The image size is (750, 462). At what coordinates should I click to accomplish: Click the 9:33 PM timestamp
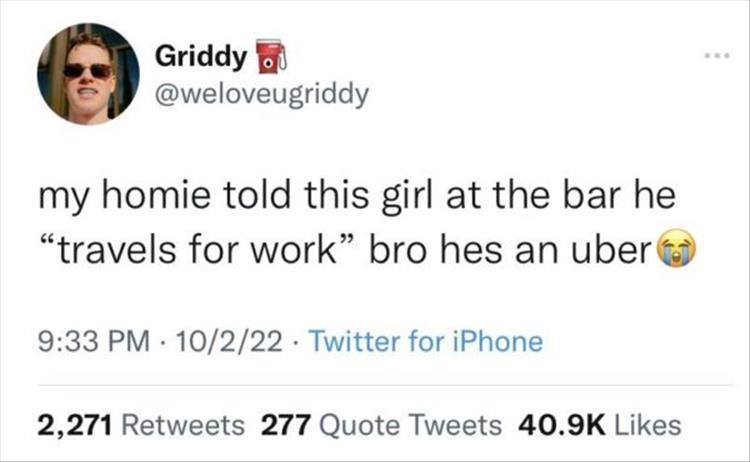pyautogui.click(x=94, y=342)
